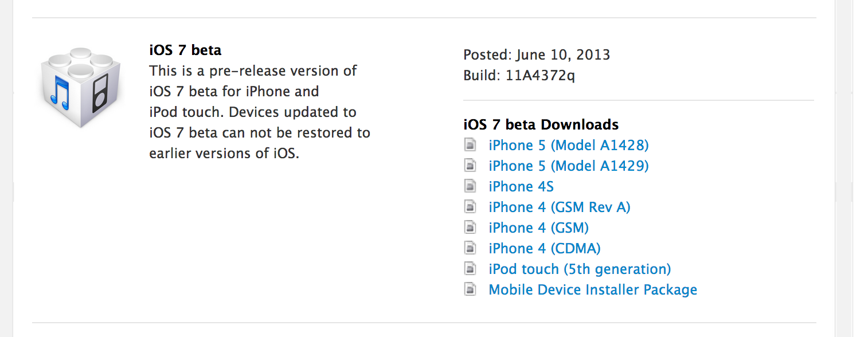Open iPhone 4 (GSM Rev A) link
The image size is (868, 337).
tap(559, 207)
